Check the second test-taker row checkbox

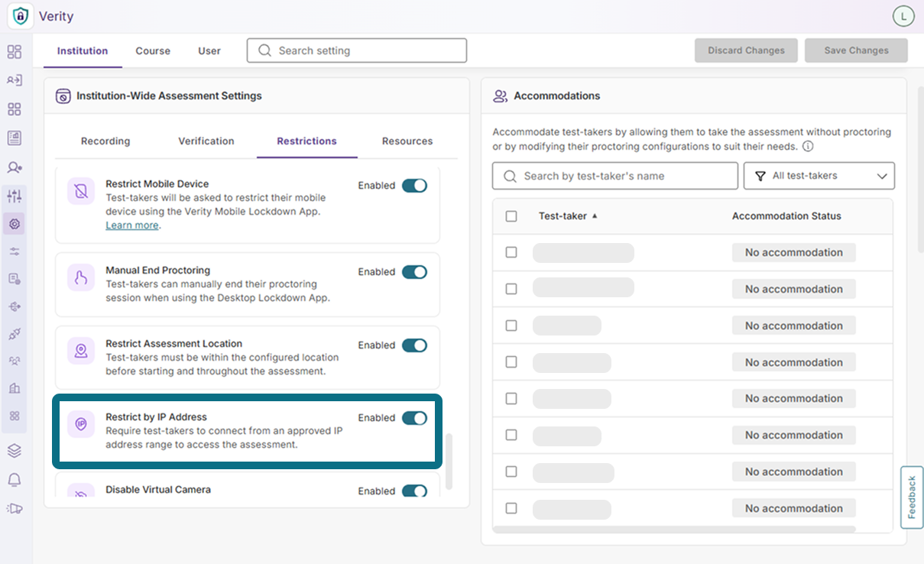pyautogui.click(x=511, y=289)
